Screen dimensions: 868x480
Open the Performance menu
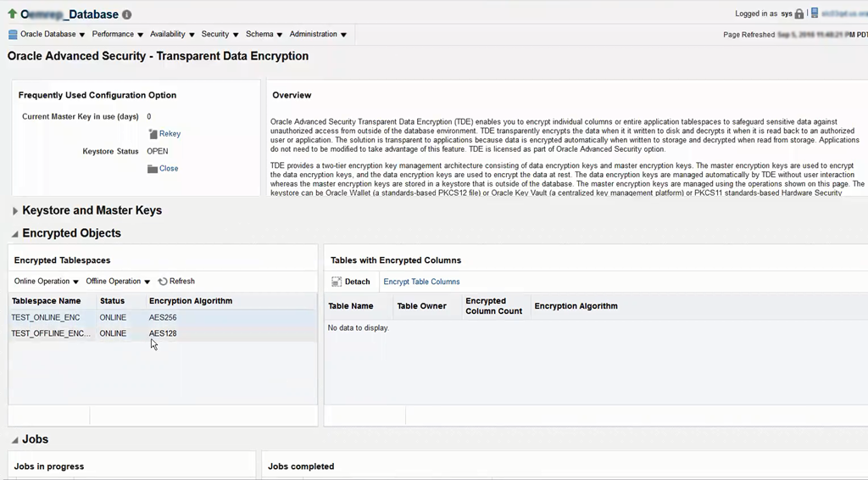[117, 34]
